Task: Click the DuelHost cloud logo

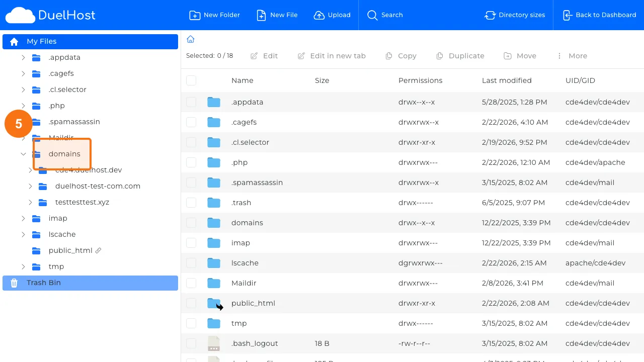Action: point(18,15)
